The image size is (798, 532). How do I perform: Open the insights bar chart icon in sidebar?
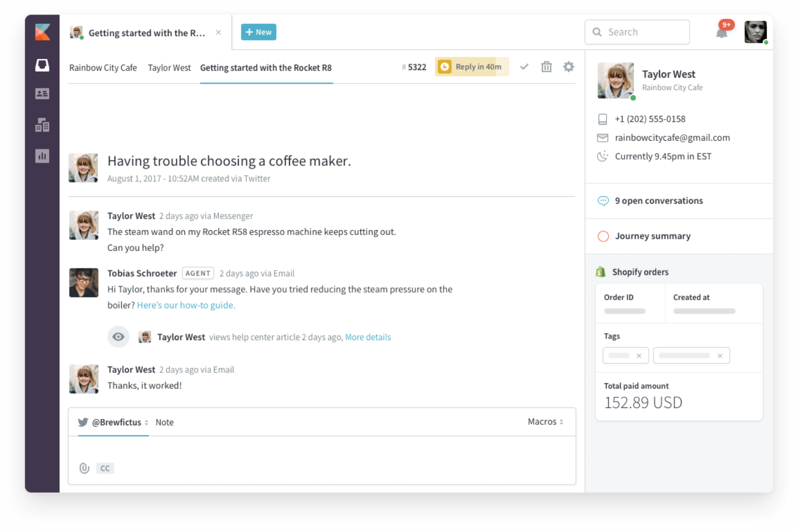point(42,156)
